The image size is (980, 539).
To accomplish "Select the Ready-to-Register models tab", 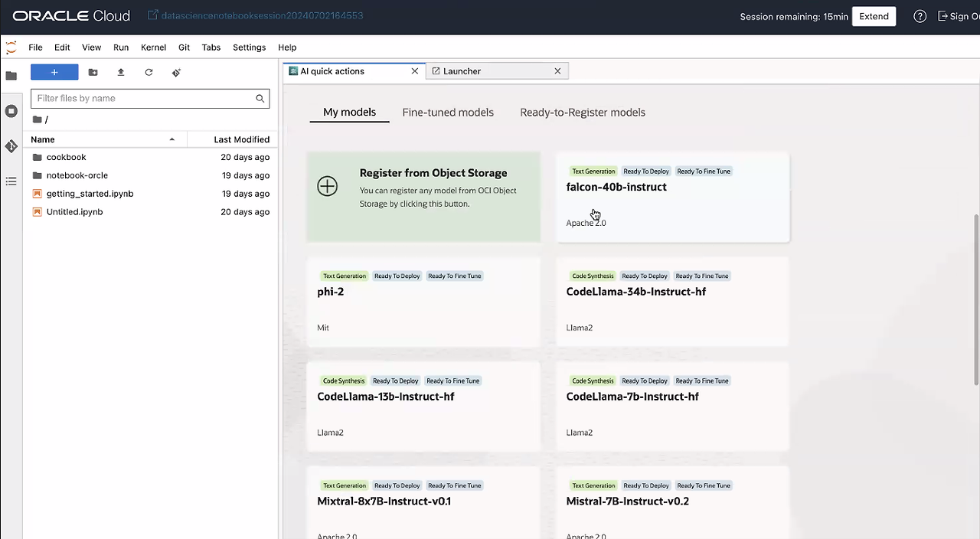I will 583,113.
